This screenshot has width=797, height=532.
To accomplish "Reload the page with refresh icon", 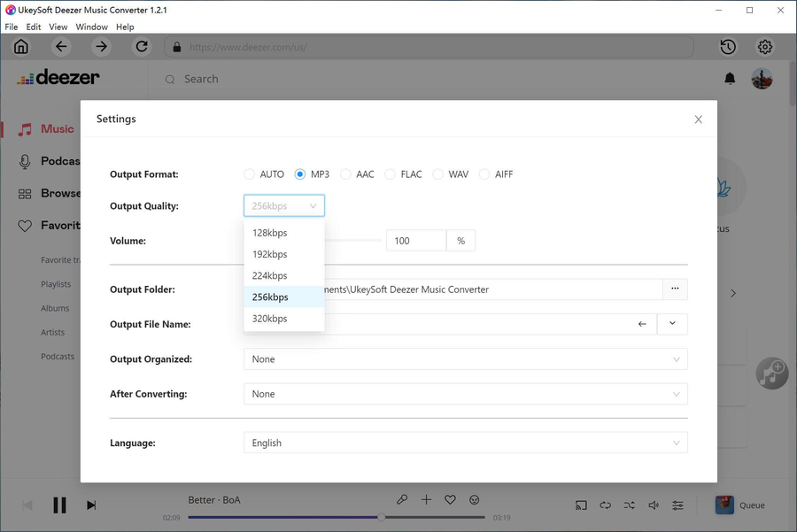I will [142, 47].
